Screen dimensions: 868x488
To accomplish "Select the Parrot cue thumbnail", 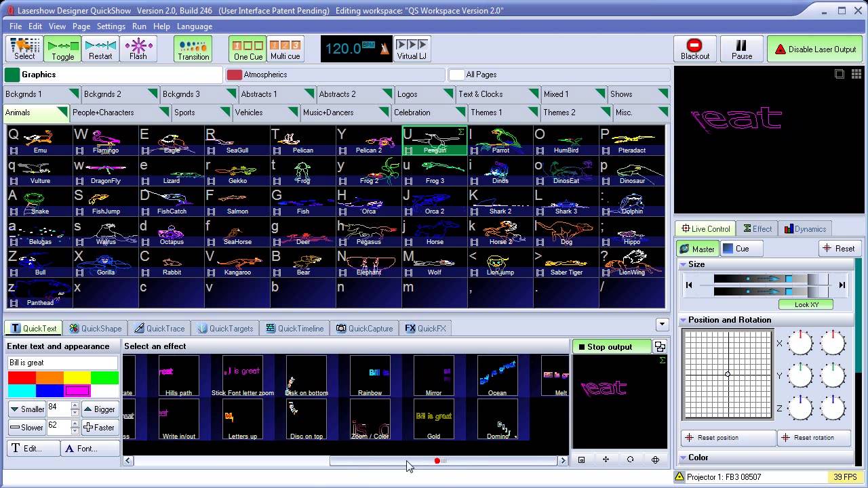I will point(500,141).
